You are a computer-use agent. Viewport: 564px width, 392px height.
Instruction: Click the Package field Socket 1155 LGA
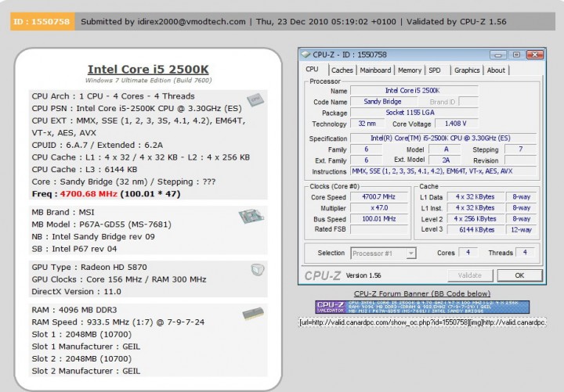coord(414,113)
